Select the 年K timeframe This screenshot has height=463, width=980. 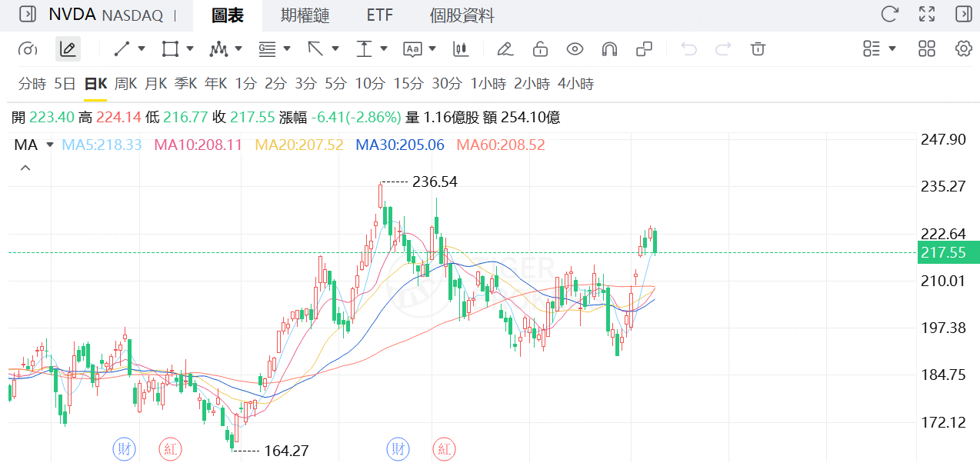(215, 84)
